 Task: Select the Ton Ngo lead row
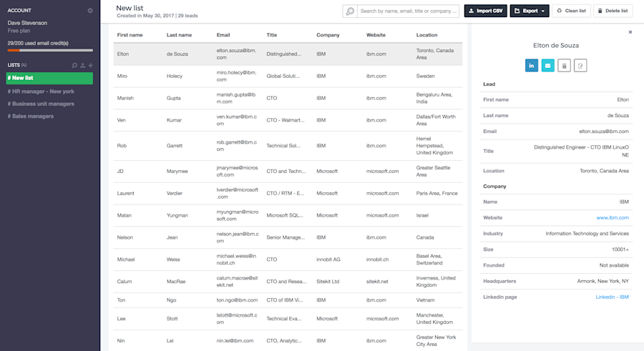click(x=288, y=300)
